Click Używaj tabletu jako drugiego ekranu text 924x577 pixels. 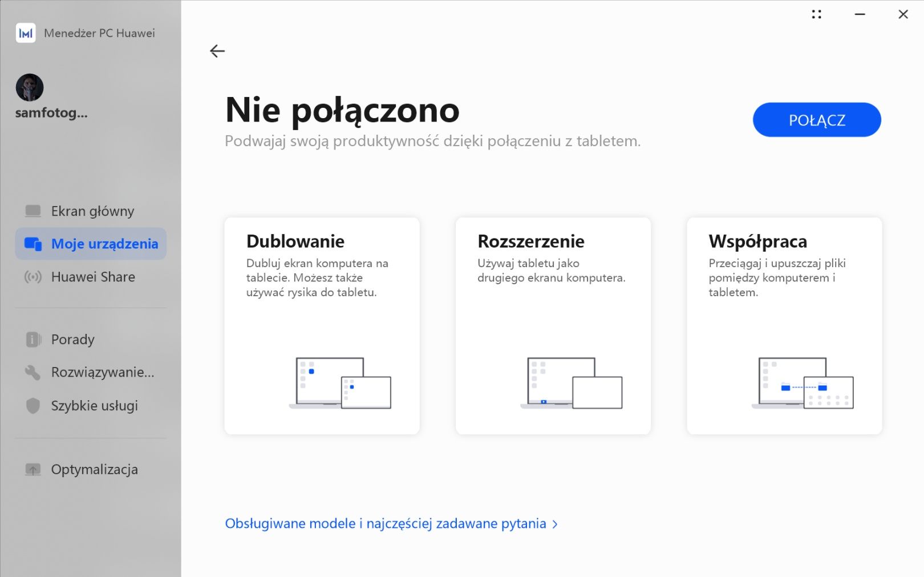pyautogui.click(x=552, y=271)
